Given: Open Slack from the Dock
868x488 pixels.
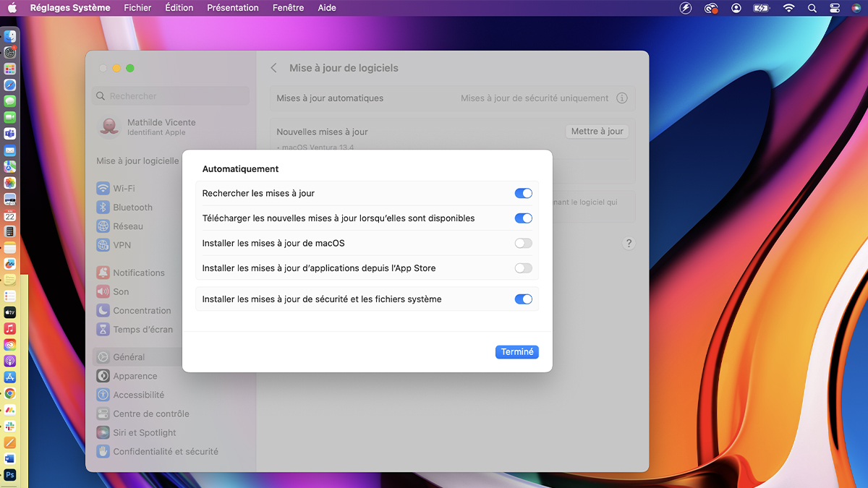Looking at the screenshot, I should point(10,427).
